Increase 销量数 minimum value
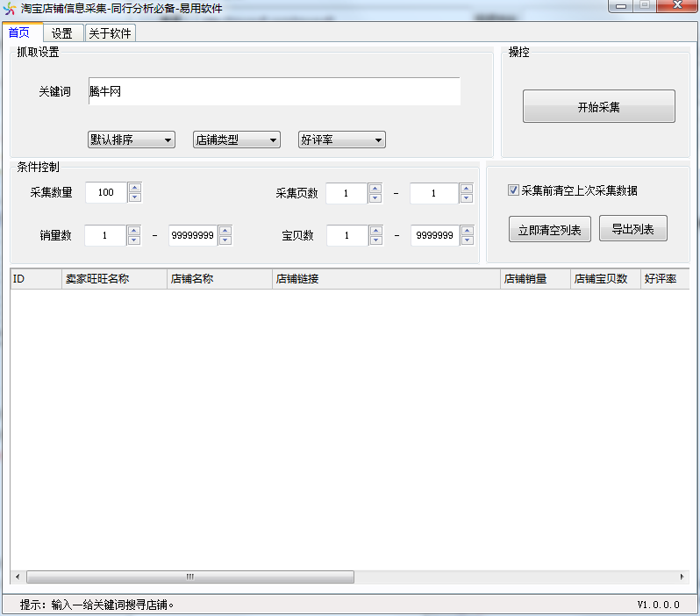 point(134,231)
